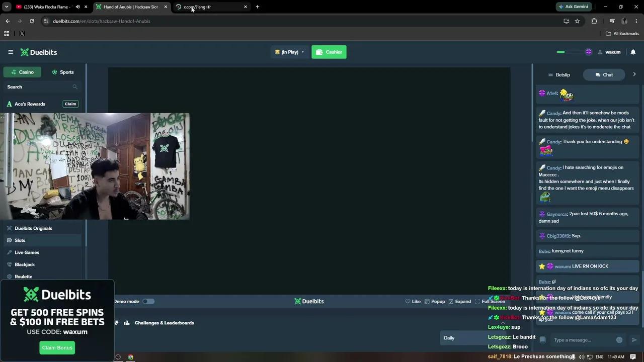
Task: Open the chat emoji picker
Action: click(x=619, y=340)
